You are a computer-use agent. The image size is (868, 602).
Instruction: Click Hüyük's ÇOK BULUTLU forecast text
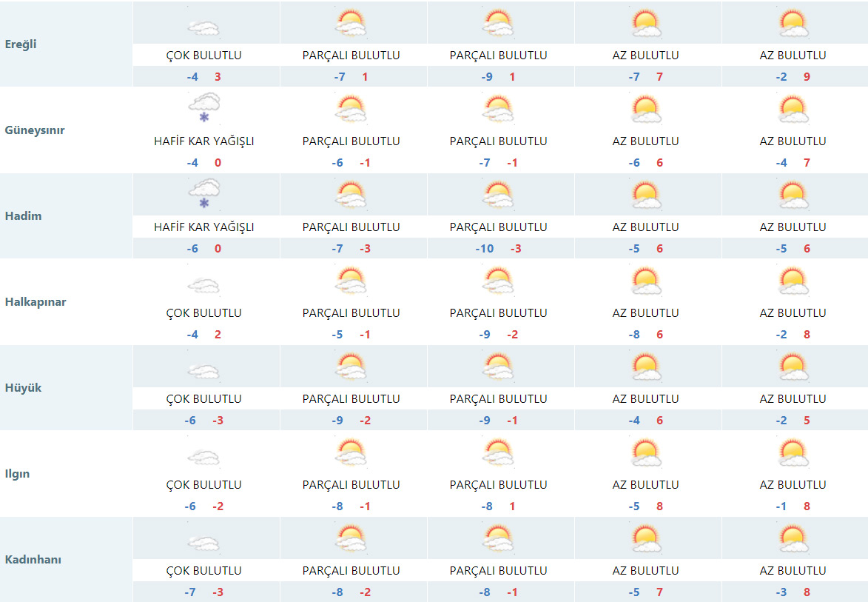[203, 399]
